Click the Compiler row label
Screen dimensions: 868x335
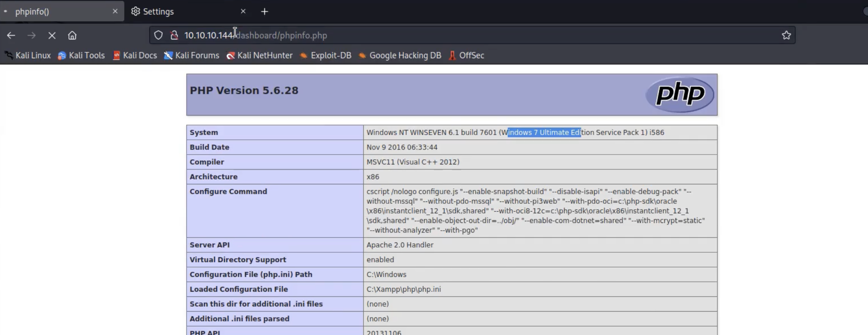click(207, 162)
